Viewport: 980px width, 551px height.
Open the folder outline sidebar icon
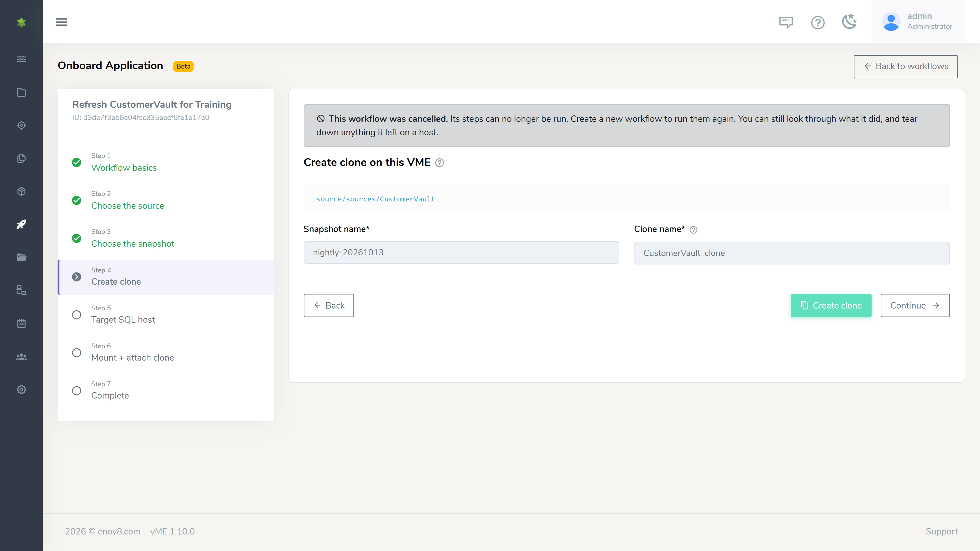21,92
